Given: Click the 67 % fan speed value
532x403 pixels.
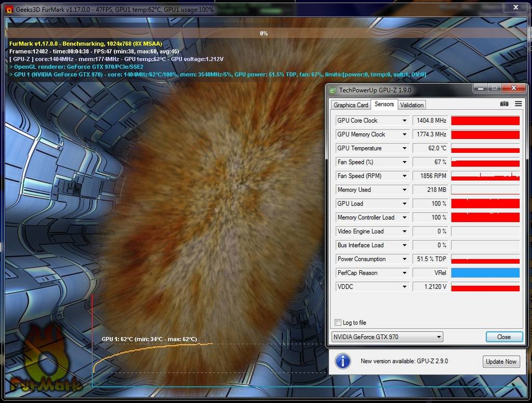Looking at the screenshot, I should click(430, 162).
